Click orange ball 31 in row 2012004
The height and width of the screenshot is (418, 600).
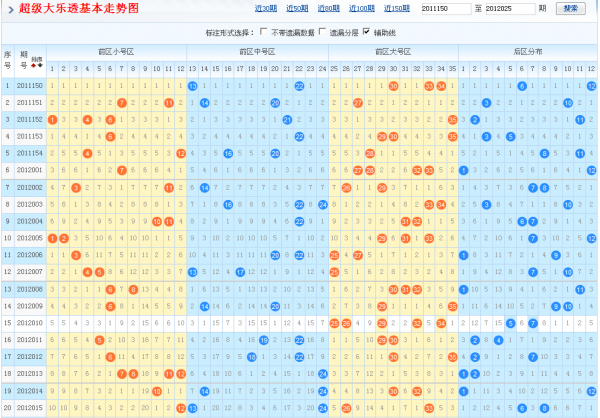(405, 222)
